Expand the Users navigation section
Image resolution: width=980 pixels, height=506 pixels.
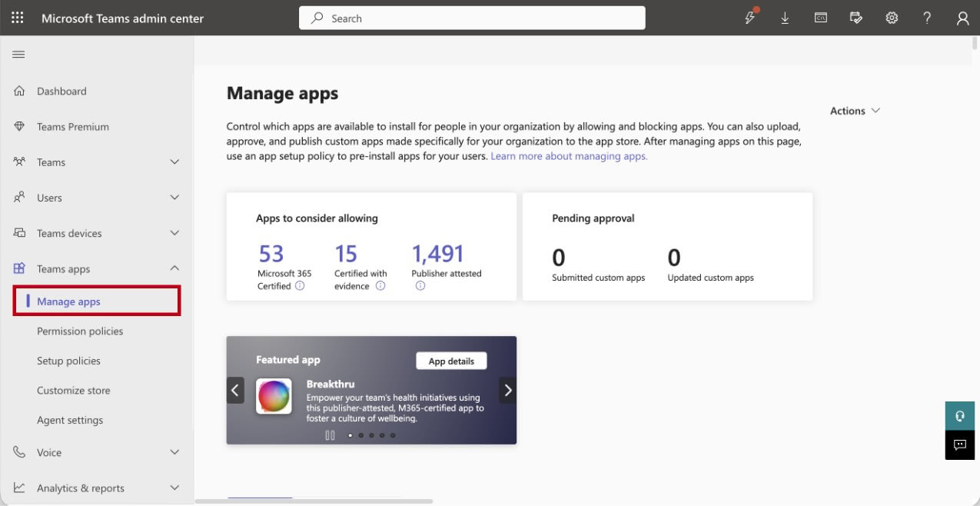click(174, 198)
